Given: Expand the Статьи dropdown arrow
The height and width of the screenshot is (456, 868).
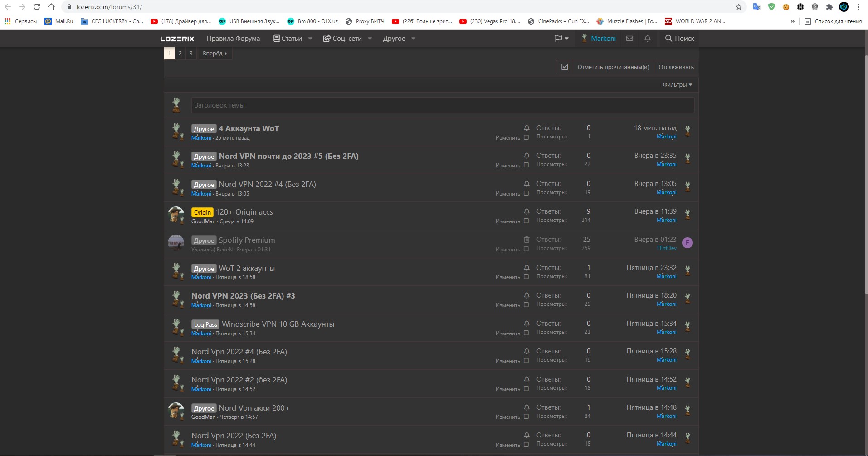Looking at the screenshot, I should [x=310, y=39].
